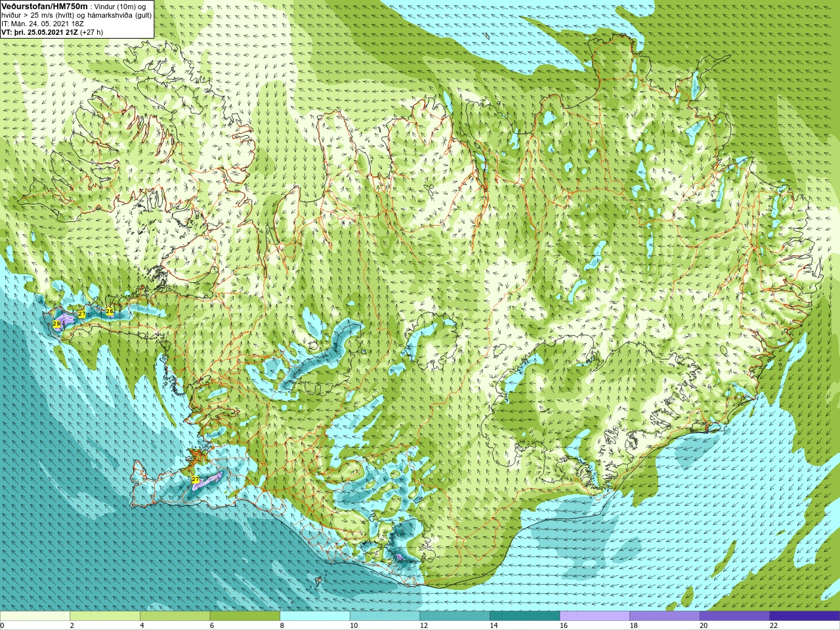Click the 27 gust label on the southwest peninsula
The height and width of the screenshot is (630, 840).
[x=196, y=480]
